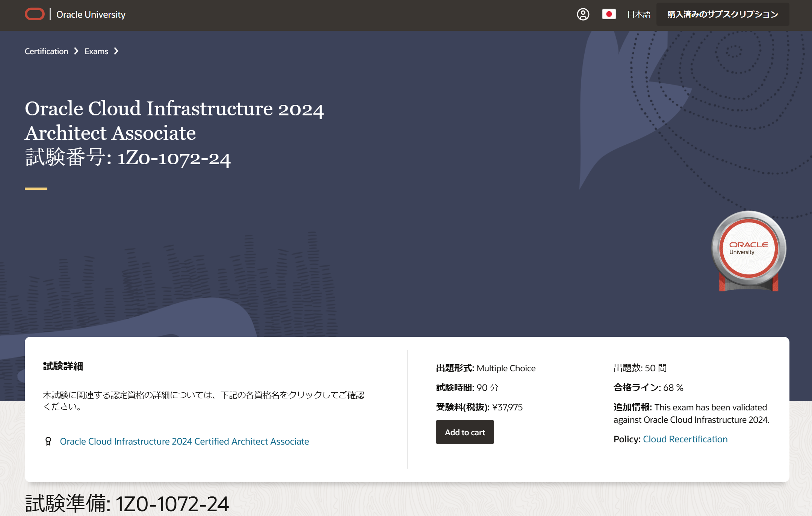Viewport: 812px width, 516px height.
Task: Click the person silhouette inside the account icon
Action: pos(583,14)
